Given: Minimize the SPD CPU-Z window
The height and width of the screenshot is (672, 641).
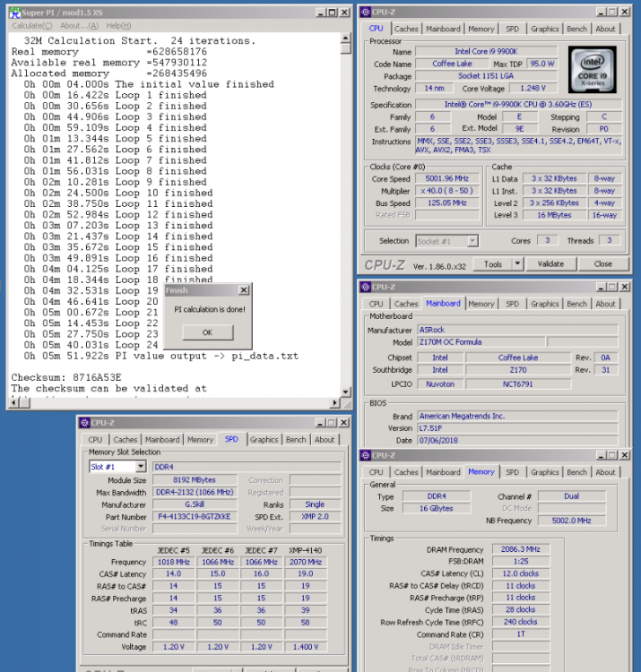Looking at the screenshot, I should point(320,423).
